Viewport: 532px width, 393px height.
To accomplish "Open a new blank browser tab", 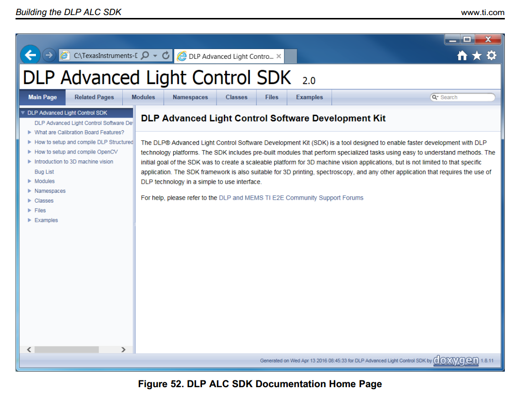I will 291,56.
